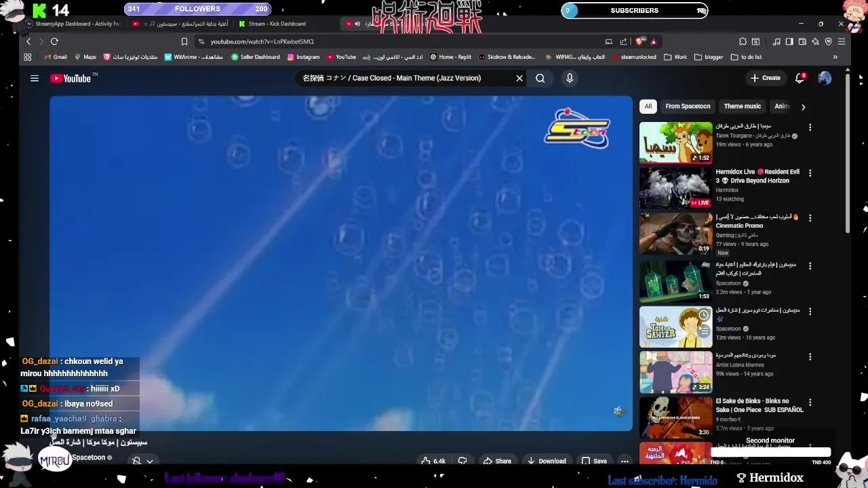Go to YouTube home via logo

coord(71,78)
